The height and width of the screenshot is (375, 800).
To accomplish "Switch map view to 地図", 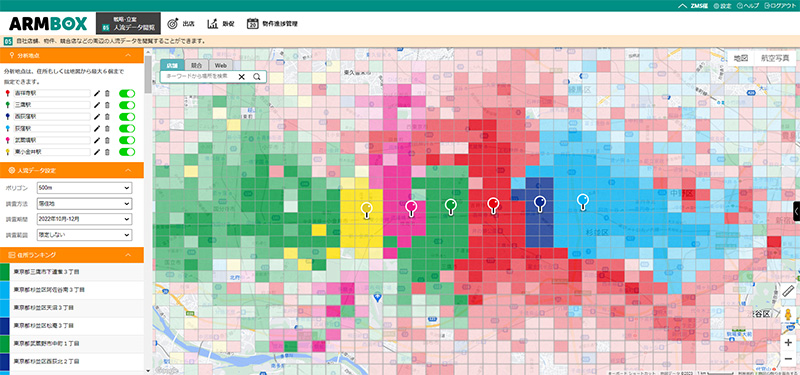I will [740, 58].
